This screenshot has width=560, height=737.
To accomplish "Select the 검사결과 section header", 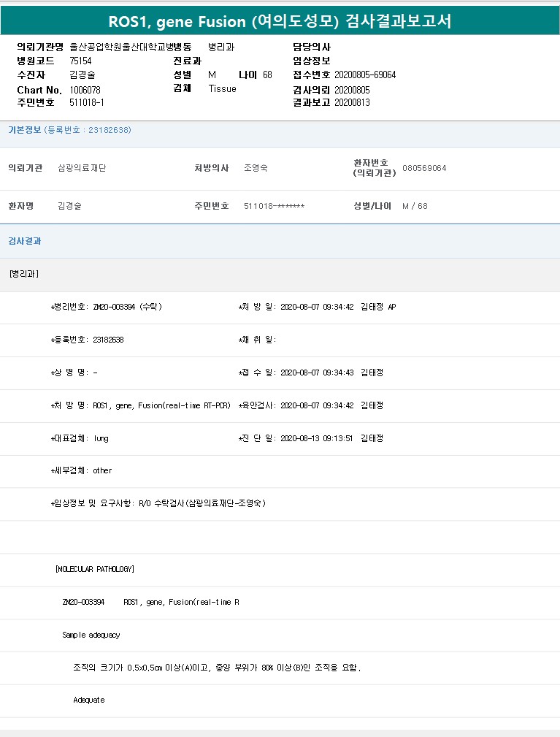I will (x=24, y=241).
